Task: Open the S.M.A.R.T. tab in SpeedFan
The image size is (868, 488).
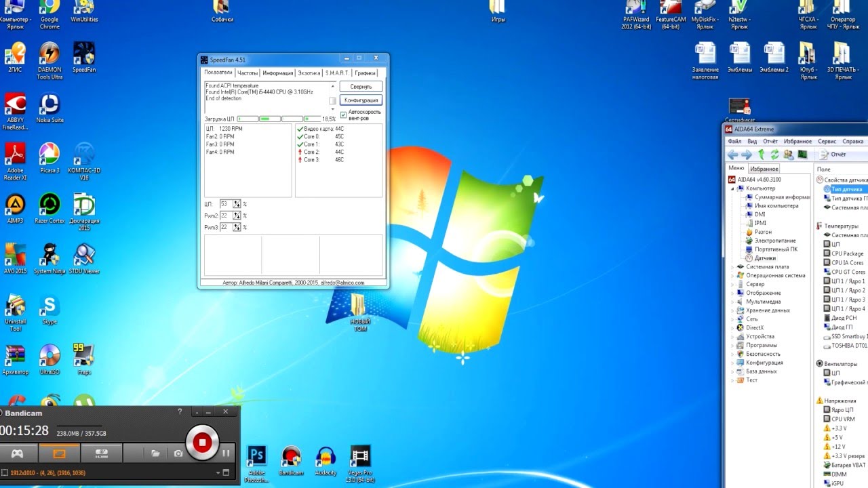Action: click(337, 73)
